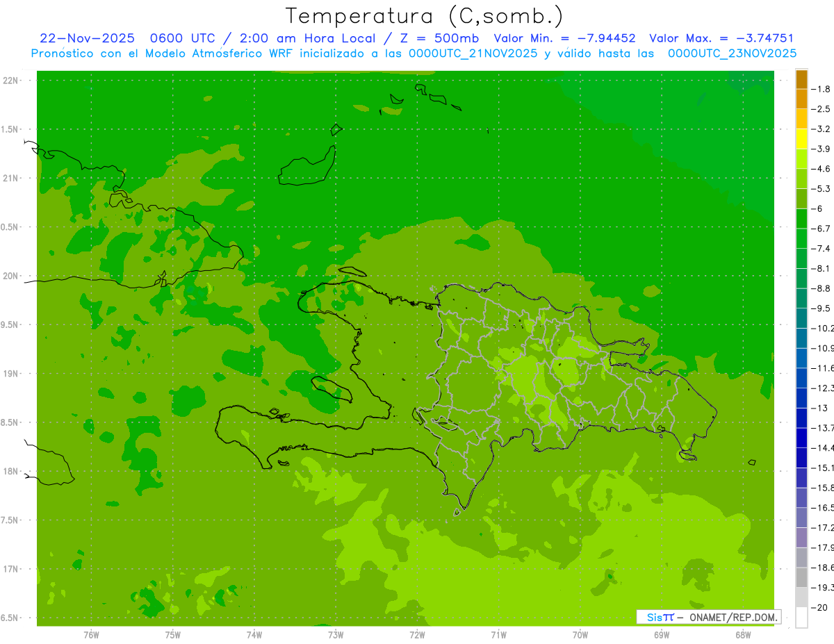Click the '0000UTC_21NOV2025' initialization time
Screen dimensions: 834x644
473,53
